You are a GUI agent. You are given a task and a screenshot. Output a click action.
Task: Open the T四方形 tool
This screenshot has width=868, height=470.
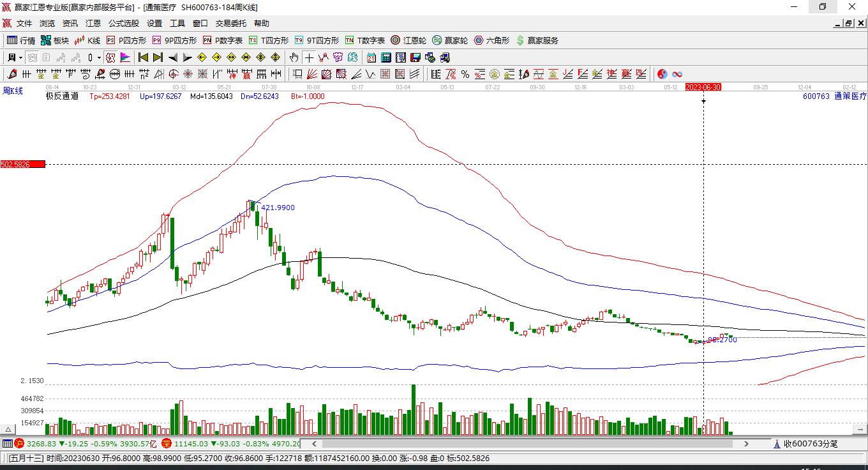[269, 40]
